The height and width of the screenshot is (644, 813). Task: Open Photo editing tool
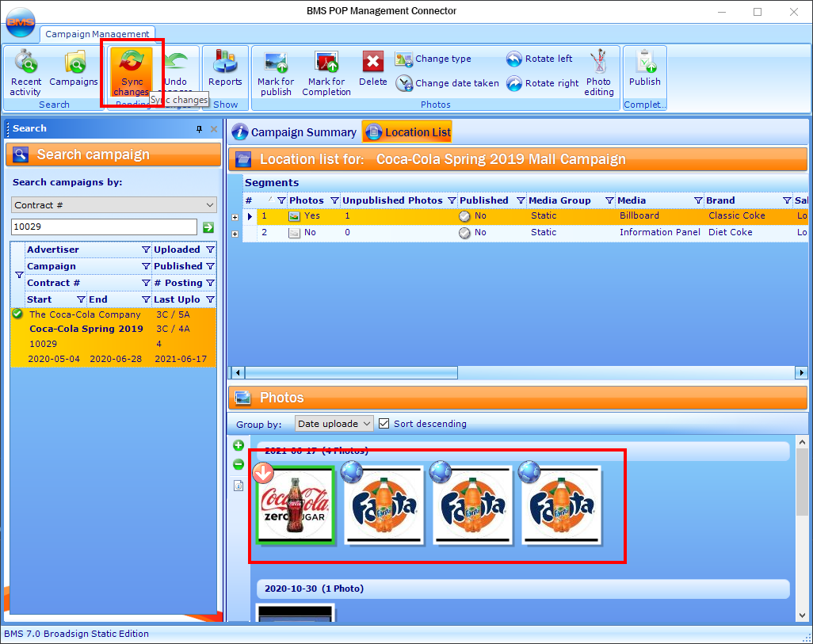(x=599, y=73)
